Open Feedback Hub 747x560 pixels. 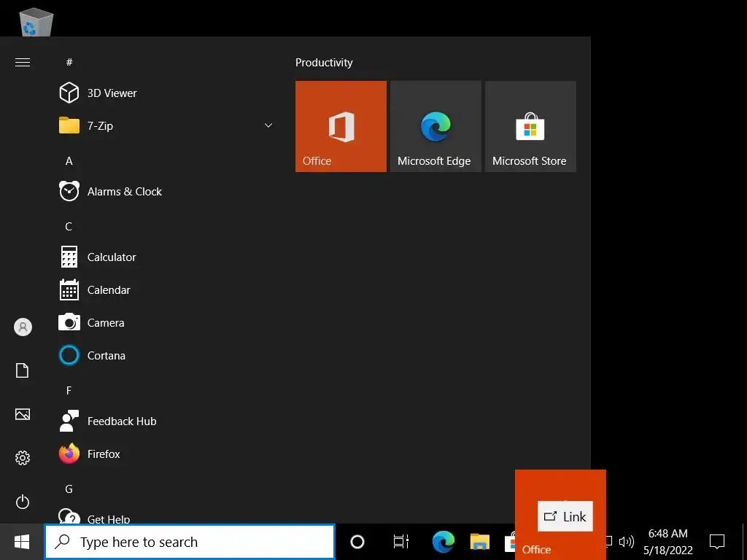[x=167, y=421]
